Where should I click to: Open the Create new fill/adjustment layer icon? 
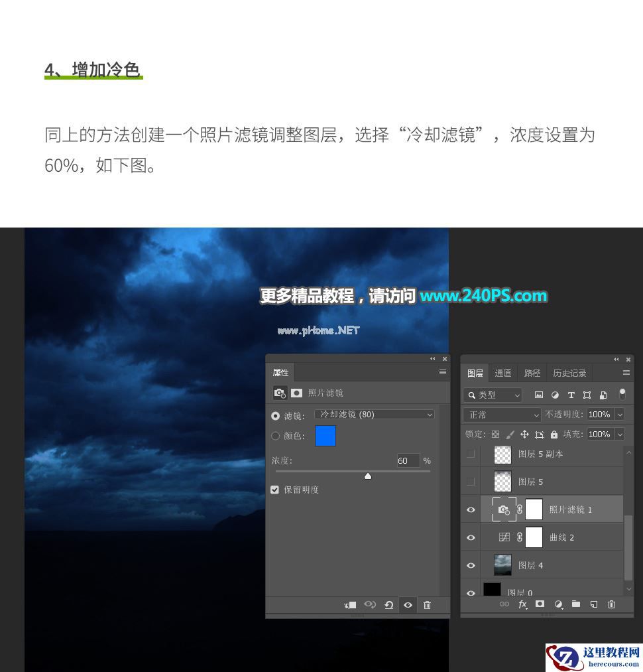tap(557, 604)
